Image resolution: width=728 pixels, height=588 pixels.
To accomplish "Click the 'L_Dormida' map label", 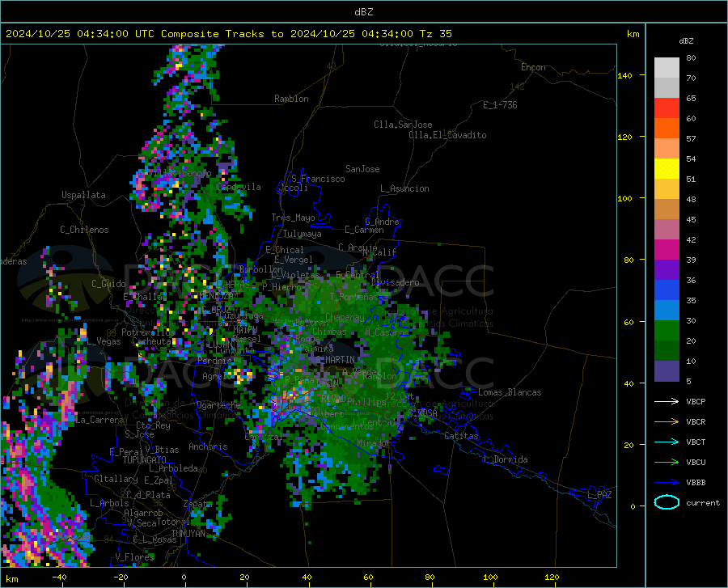I will click(505, 459).
